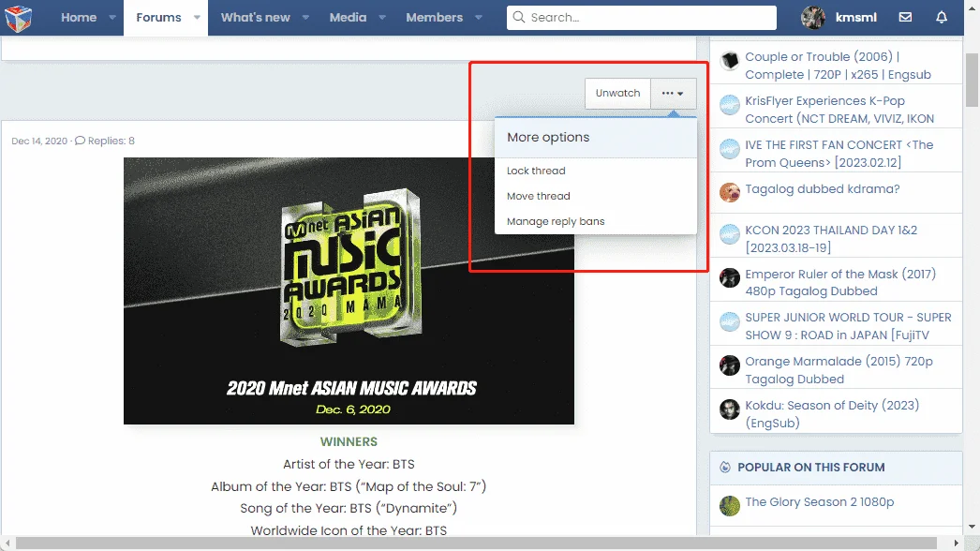Select Move thread from More options

pos(538,197)
